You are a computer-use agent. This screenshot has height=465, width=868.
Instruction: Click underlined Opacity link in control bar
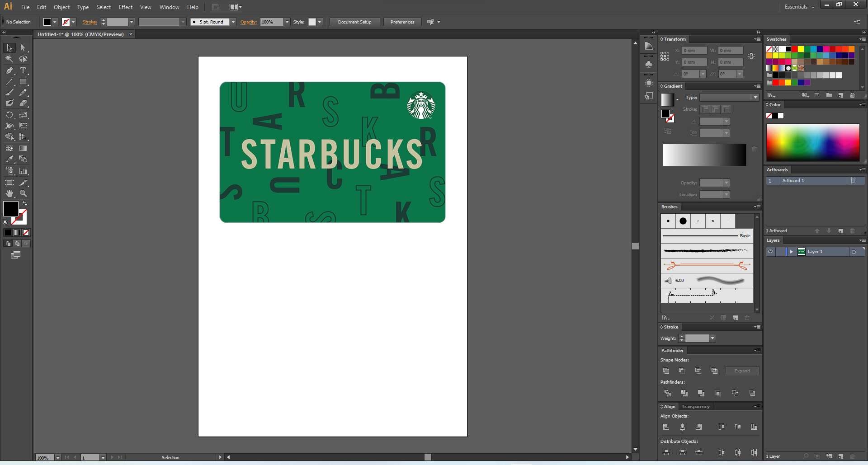coord(249,22)
